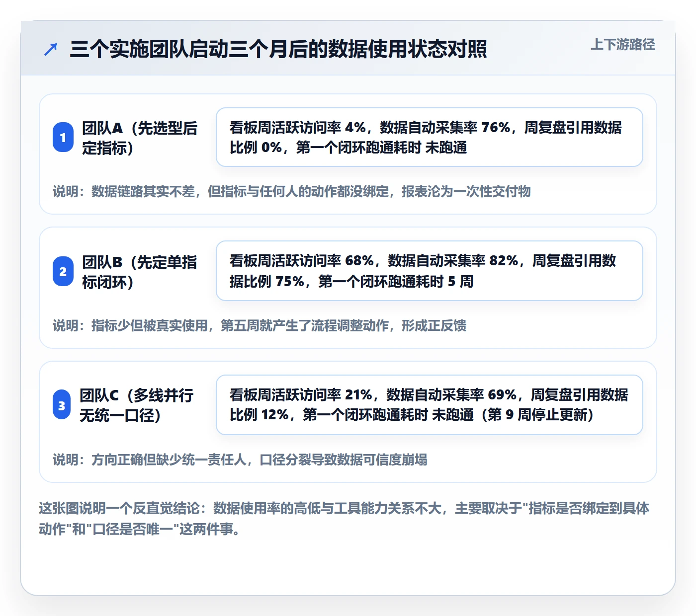Click the metrics box showing 看板周活跃访问率 68%
Image resolution: width=696 pixels, height=616 pixels.
tap(430, 271)
